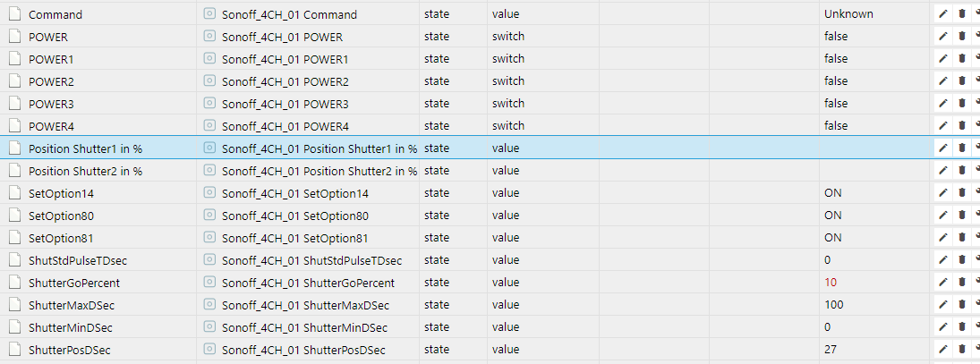This screenshot has height=364, width=980.
Task: Click the 'switch' role in POWER1 row
Action: tap(508, 59)
